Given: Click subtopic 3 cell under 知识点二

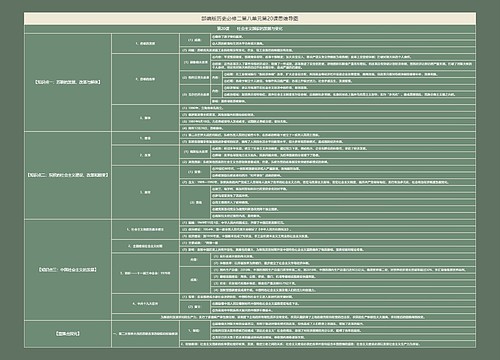Looking at the screenshot, I should coord(145,192).
